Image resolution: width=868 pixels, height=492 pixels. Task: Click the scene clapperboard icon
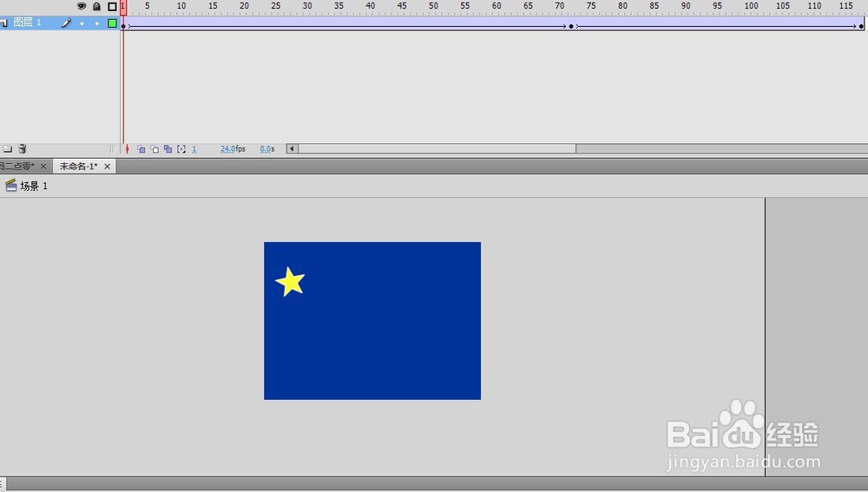11,186
